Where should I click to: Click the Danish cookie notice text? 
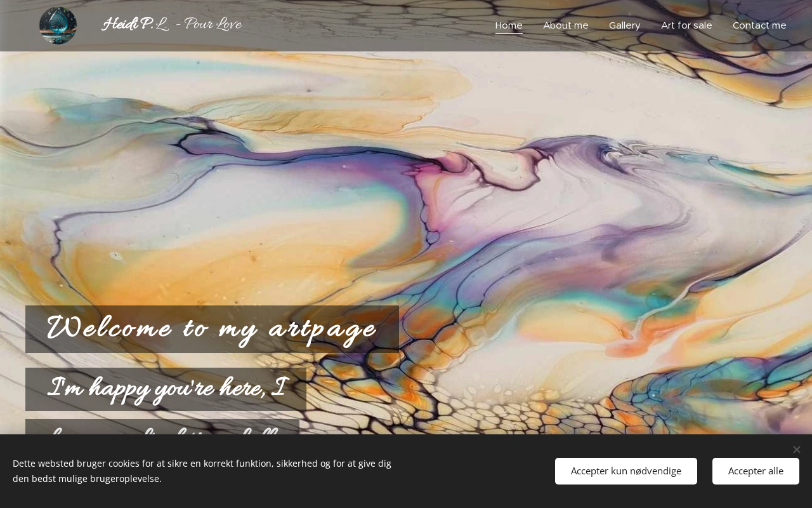[x=202, y=471]
